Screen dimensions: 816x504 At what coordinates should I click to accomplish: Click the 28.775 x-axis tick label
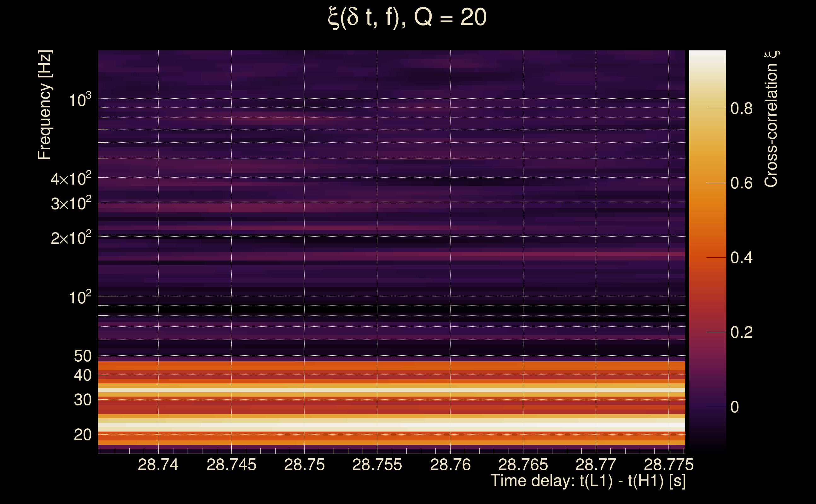(668, 465)
